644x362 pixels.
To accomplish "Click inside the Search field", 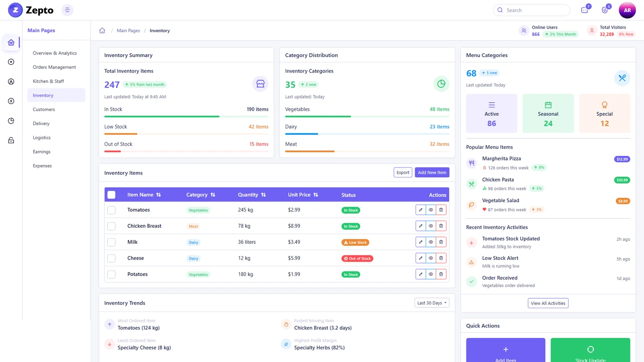I will tap(531, 10).
